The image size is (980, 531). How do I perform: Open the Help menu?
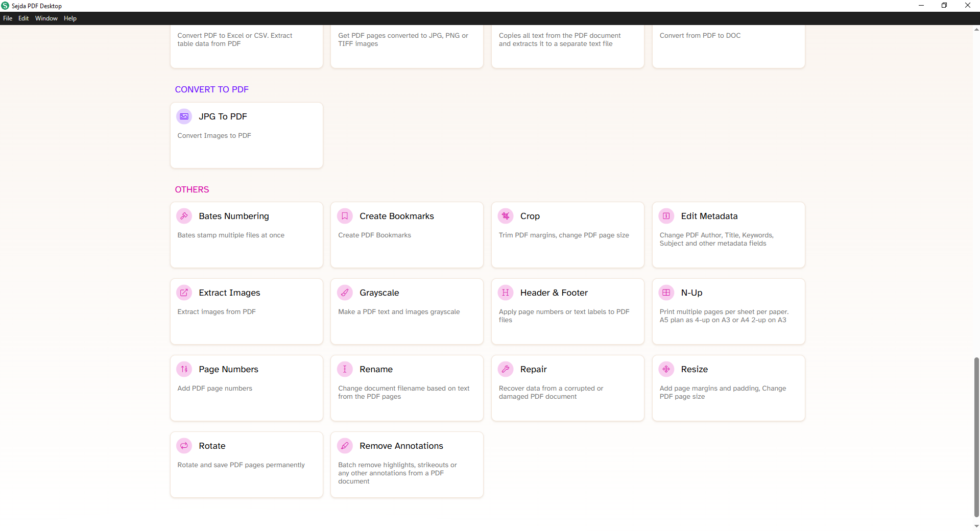70,18
